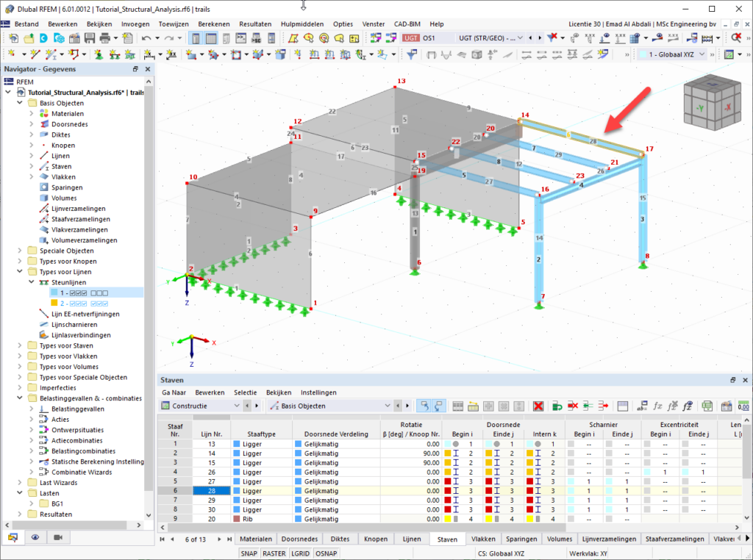The height and width of the screenshot is (560, 753).
Task: Click Selectie in Staven panel menu
Action: [x=245, y=392]
